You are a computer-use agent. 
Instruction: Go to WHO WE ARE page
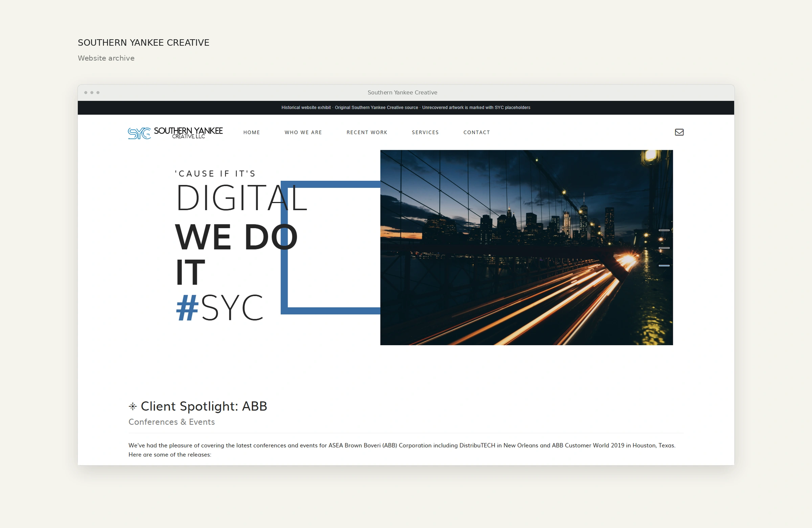[x=303, y=132]
